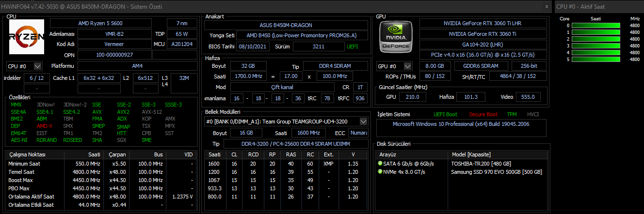Click the CL column header in timings table
Image resolution: width=644 pixels, height=214 pixels.
(x=234, y=154)
